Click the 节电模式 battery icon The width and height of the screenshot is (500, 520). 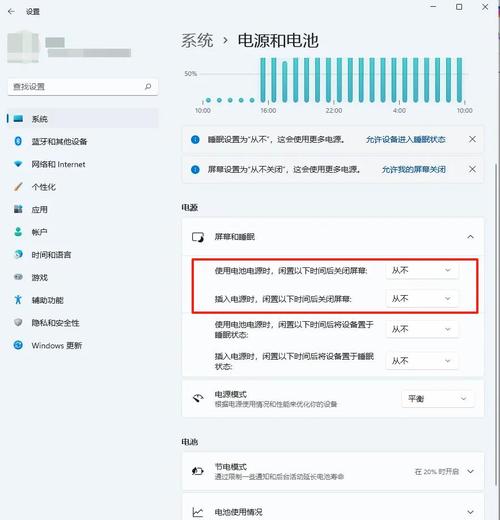(x=198, y=471)
